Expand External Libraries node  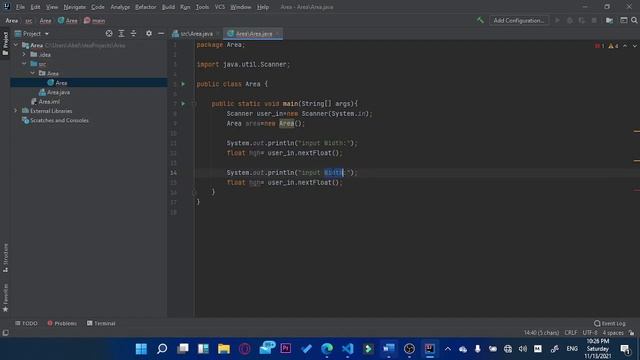pos(16,111)
